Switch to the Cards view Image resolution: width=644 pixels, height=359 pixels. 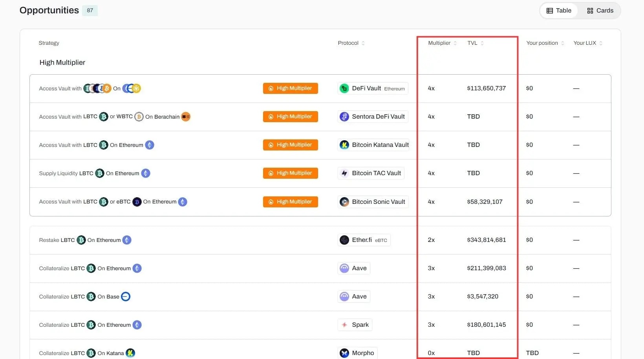pyautogui.click(x=600, y=11)
